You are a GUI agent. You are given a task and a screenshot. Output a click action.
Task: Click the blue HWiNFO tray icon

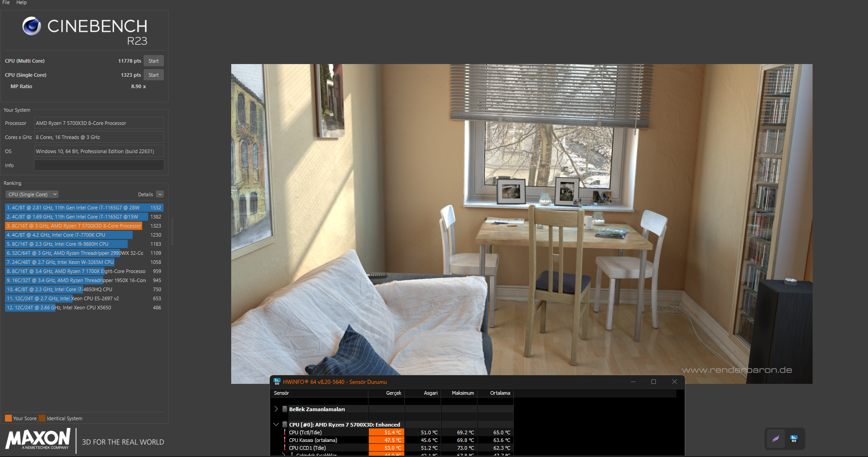[794, 439]
